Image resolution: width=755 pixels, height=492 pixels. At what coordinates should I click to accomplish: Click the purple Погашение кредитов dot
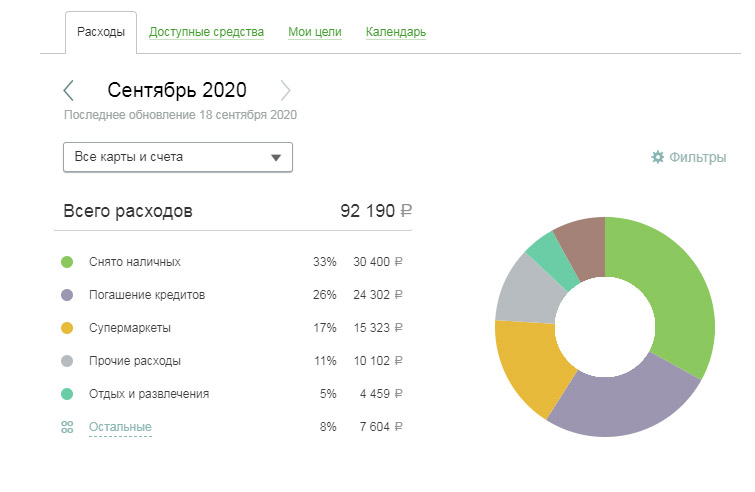coord(67,295)
